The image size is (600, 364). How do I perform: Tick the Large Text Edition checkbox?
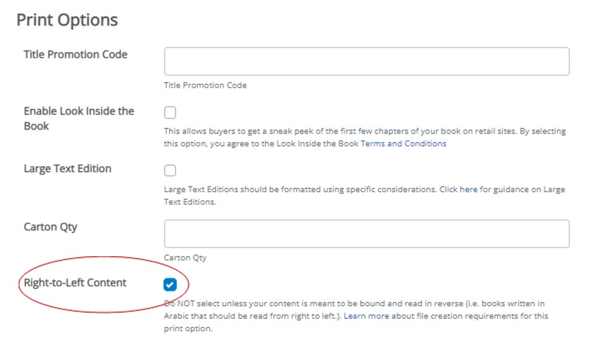[170, 170]
